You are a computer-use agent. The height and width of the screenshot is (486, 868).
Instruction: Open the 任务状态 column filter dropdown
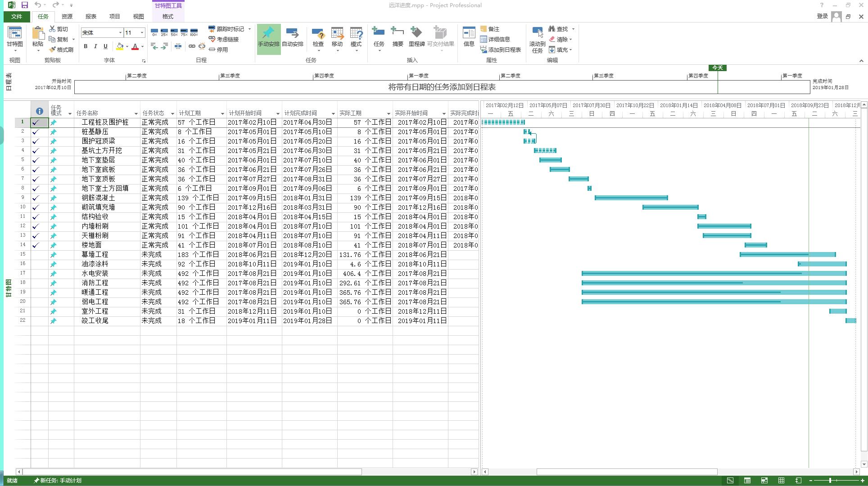pos(172,113)
